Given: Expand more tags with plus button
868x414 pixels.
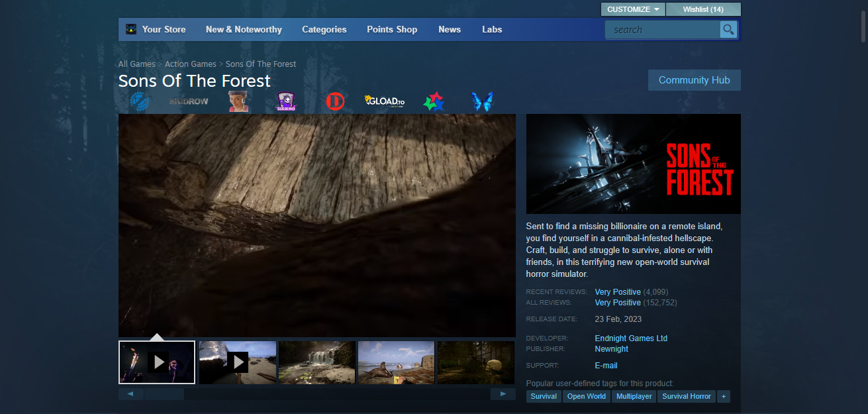Looking at the screenshot, I should (724, 396).
